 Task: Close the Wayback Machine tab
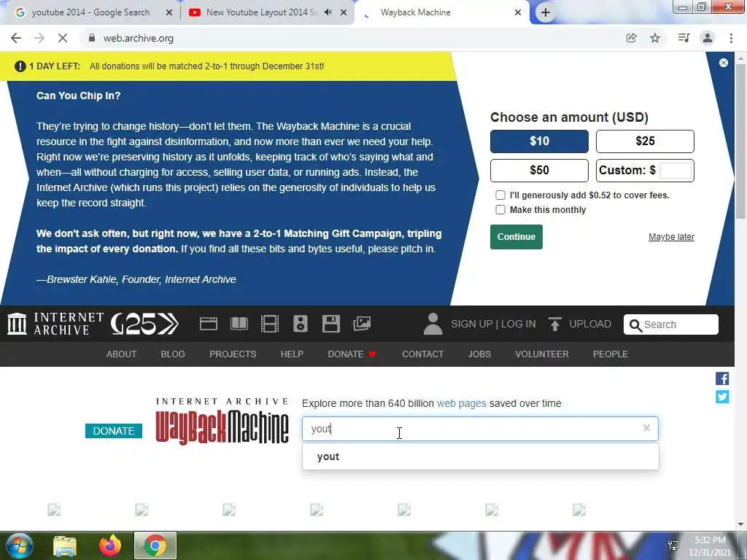tap(518, 12)
